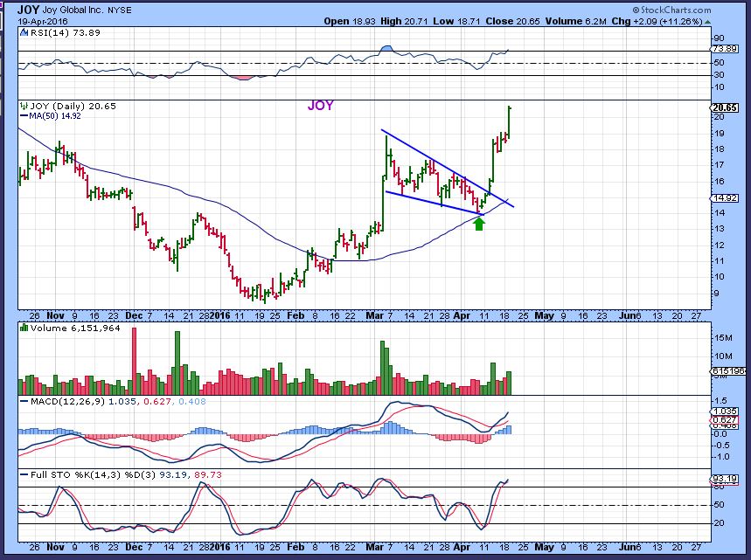
Task: Click the MACD(12,26,9) legend line marker
Action: (24, 401)
